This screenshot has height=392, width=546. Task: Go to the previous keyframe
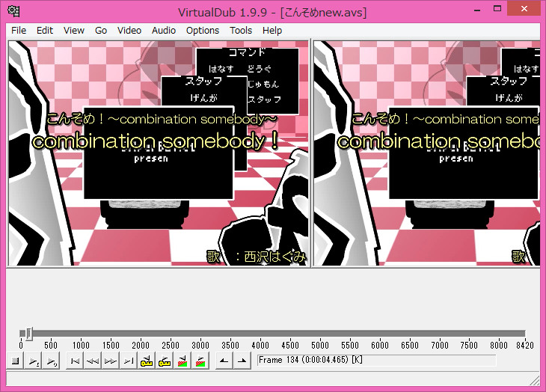(147, 361)
